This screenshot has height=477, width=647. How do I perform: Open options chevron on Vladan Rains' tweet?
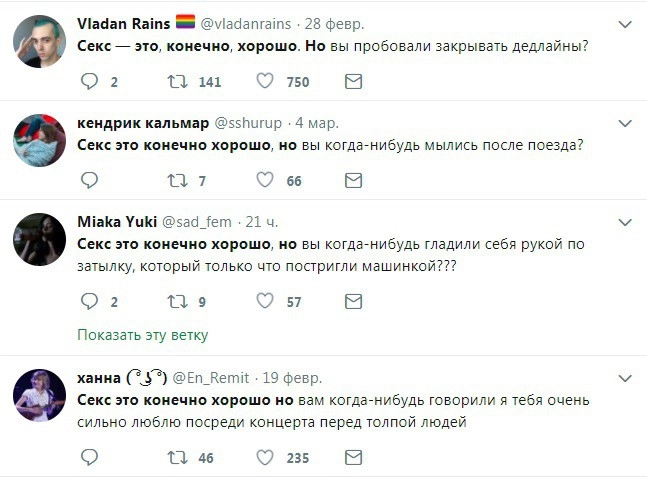[x=625, y=23]
